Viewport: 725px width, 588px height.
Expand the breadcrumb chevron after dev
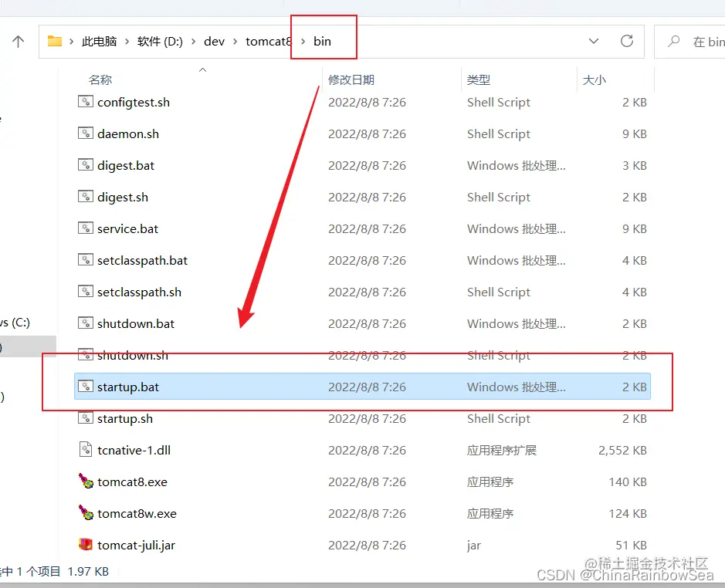coord(235,42)
